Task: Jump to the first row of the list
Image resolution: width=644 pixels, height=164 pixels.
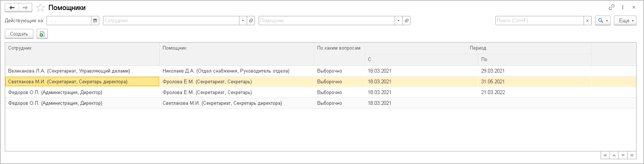Action: click(x=605, y=155)
